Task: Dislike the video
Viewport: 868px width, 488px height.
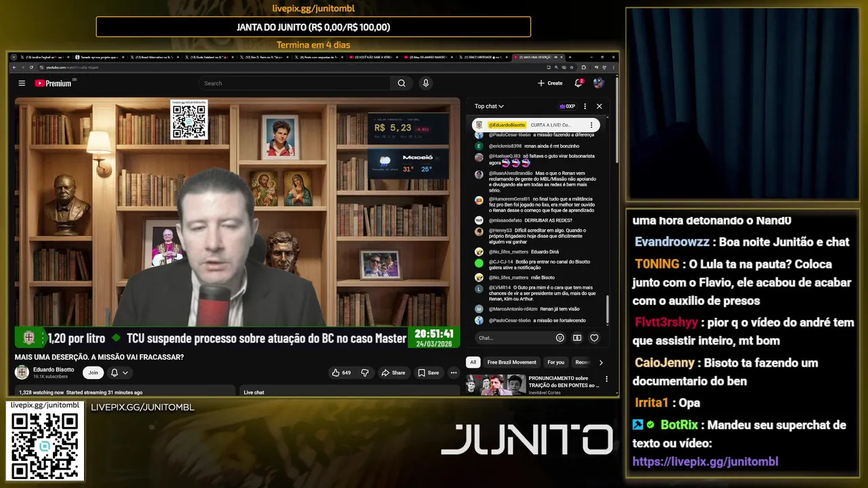Action: point(365,372)
